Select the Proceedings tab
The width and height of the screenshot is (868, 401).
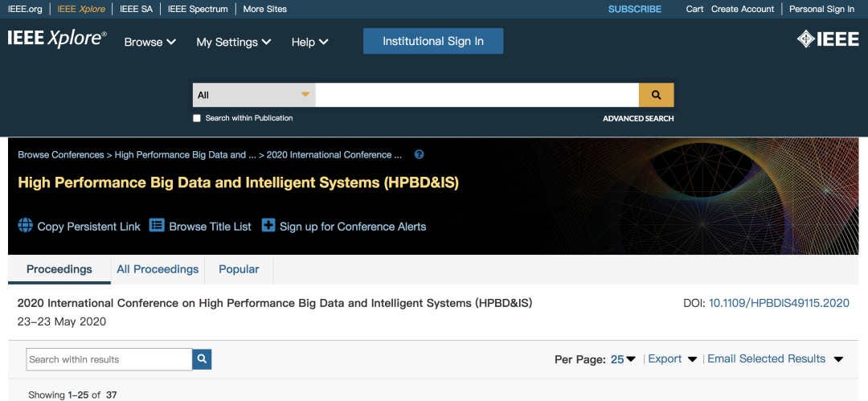click(59, 269)
